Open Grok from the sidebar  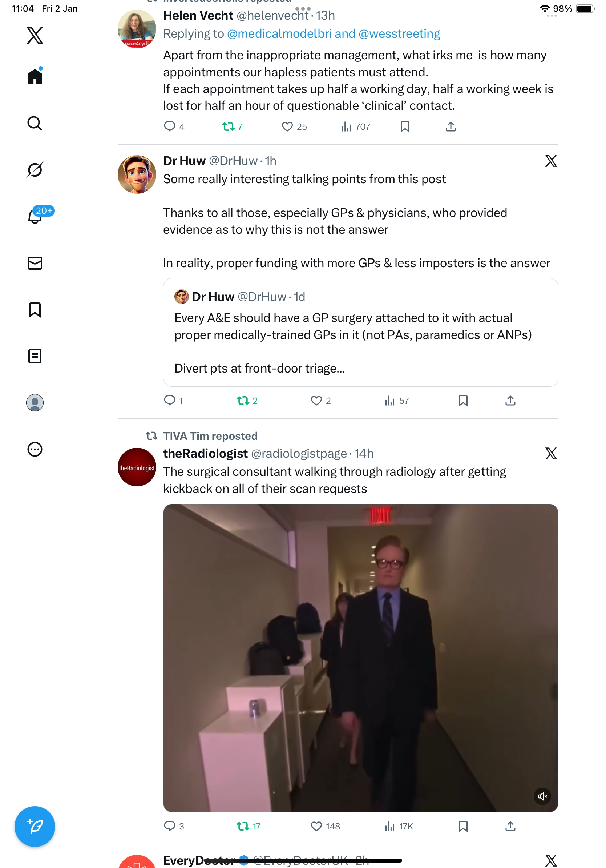pos(35,170)
